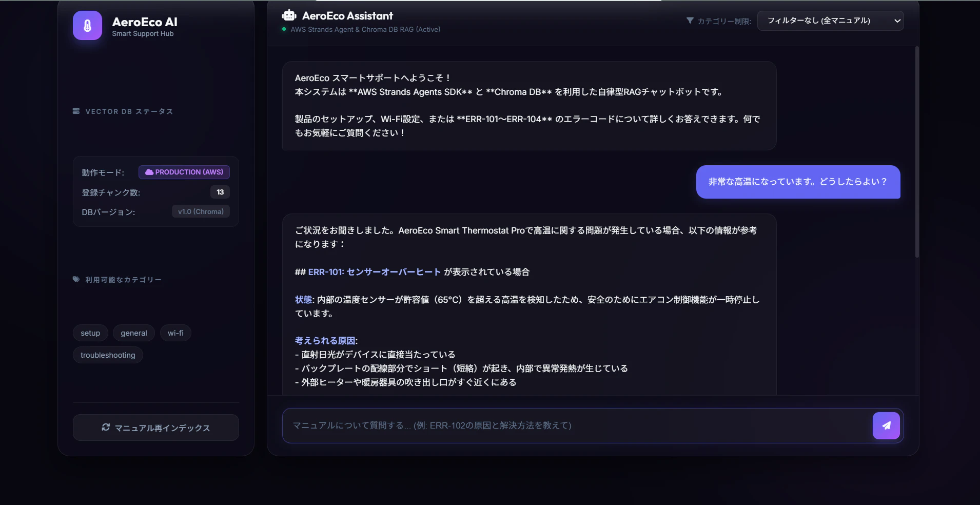Click the refresh icon in マニュアル再インデックス button
This screenshot has height=505, width=980.
(106, 427)
